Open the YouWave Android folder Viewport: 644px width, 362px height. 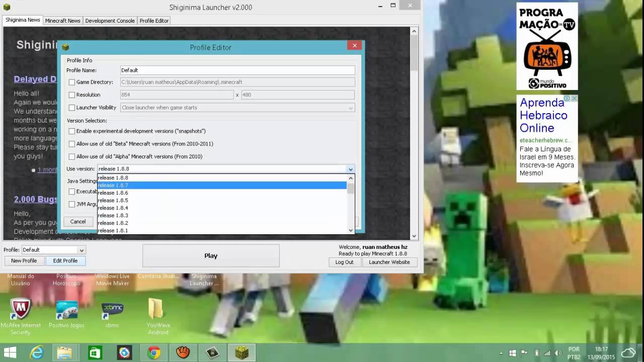pos(158,316)
